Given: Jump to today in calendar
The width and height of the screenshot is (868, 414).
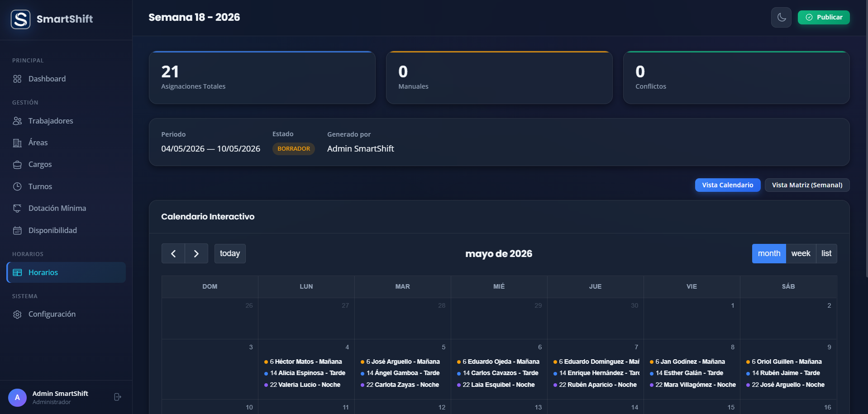Looking at the screenshot, I should point(230,253).
